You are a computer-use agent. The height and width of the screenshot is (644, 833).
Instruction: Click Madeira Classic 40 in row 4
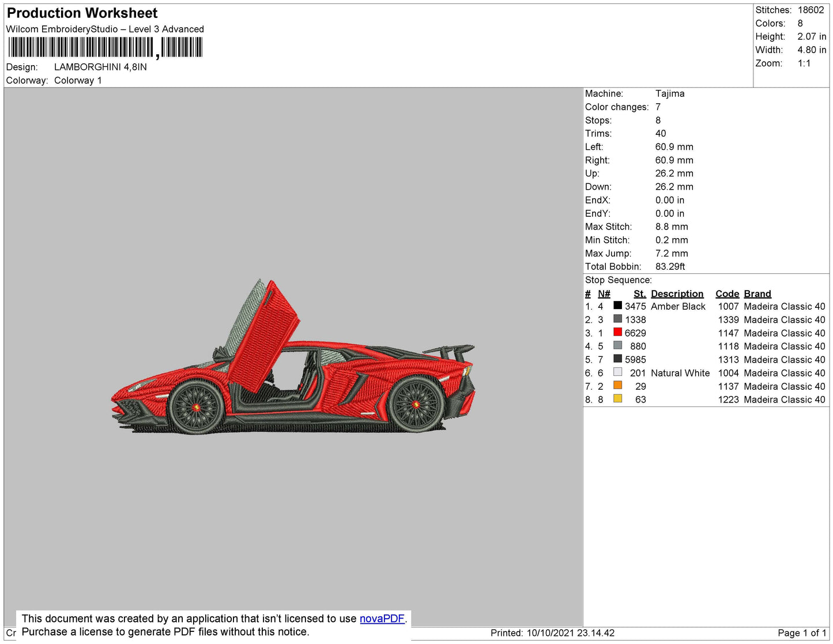pyautogui.click(x=785, y=347)
